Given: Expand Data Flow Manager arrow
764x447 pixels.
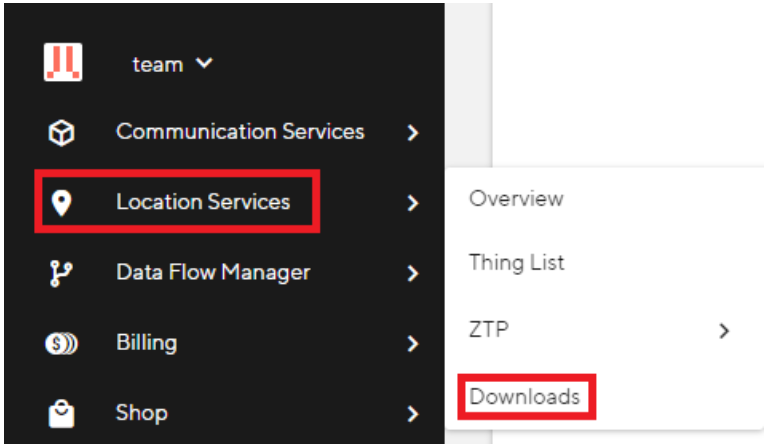Looking at the screenshot, I should coord(413,273).
